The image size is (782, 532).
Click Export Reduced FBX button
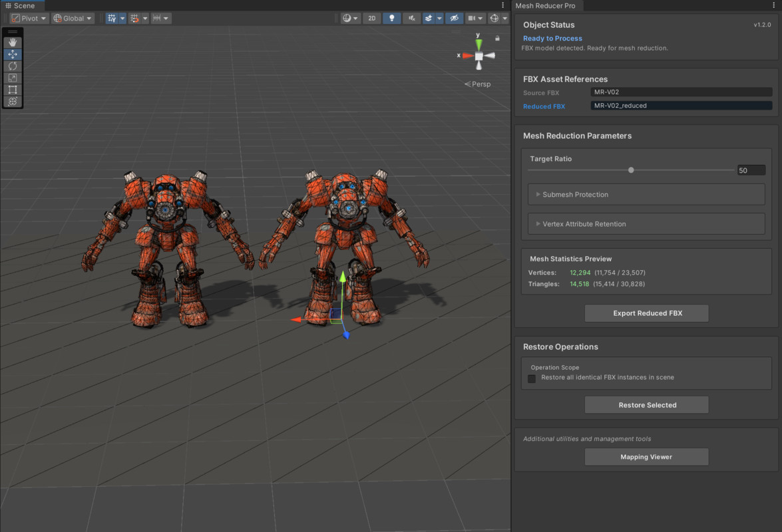tap(647, 313)
